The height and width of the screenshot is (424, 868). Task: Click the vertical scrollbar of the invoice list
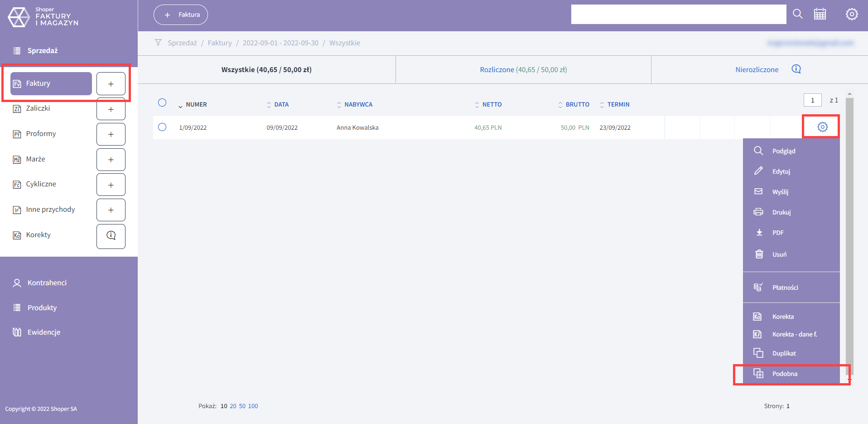pyautogui.click(x=849, y=227)
